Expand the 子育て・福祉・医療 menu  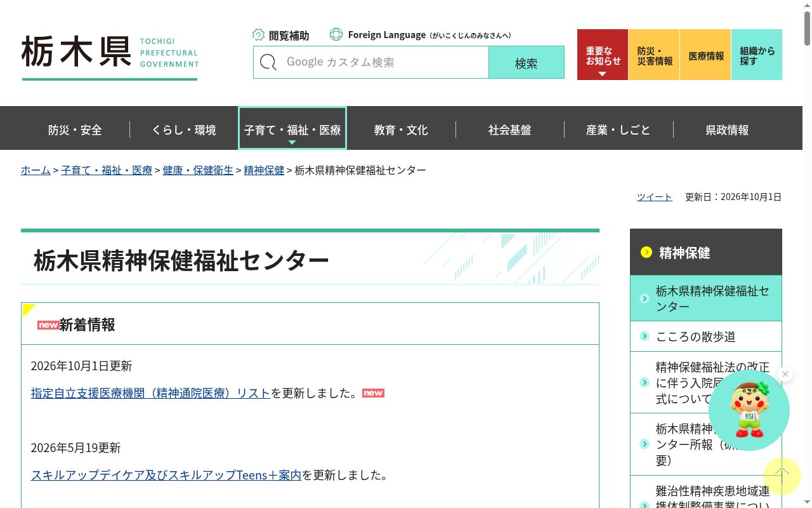[292, 128]
